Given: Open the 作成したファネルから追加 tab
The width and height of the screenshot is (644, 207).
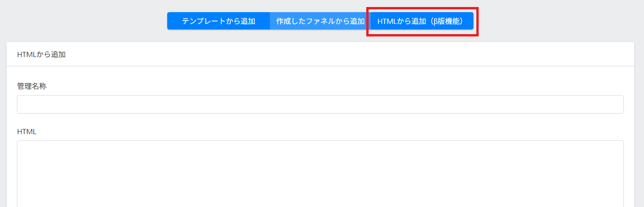Looking at the screenshot, I should tap(320, 21).
